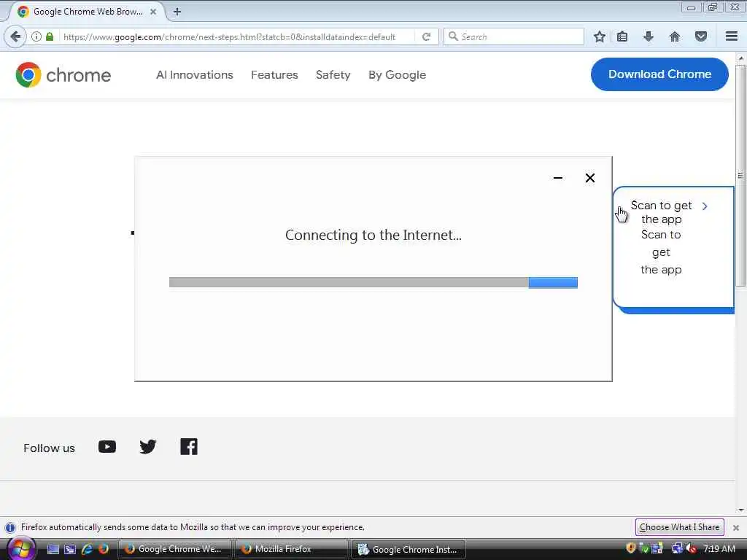Click the taskbar clock showing 7:19 AM

coord(719,549)
